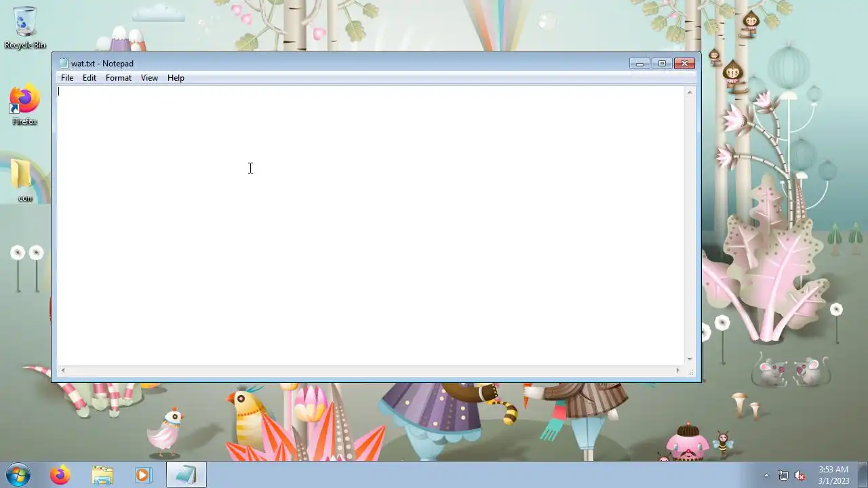
Task: Show hidden tray icons arrow
Action: click(x=766, y=475)
